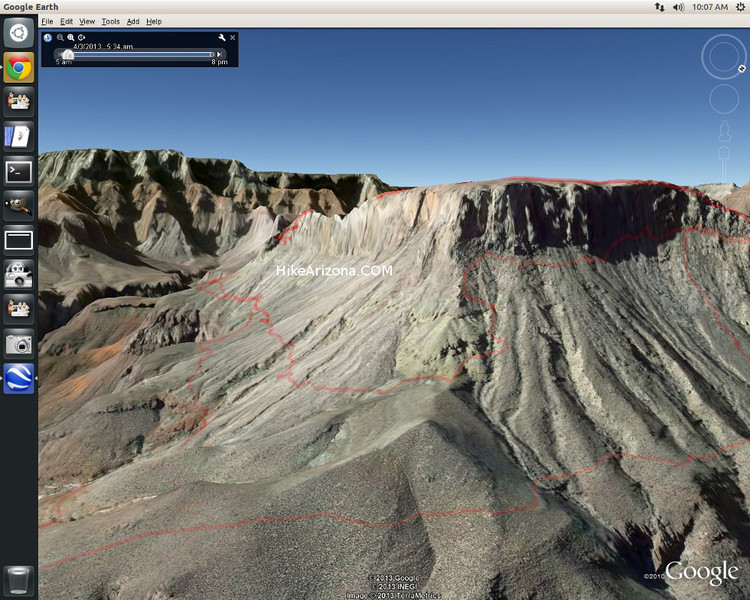Open the Help menu
The image size is (750, 600).
point(154,22)
